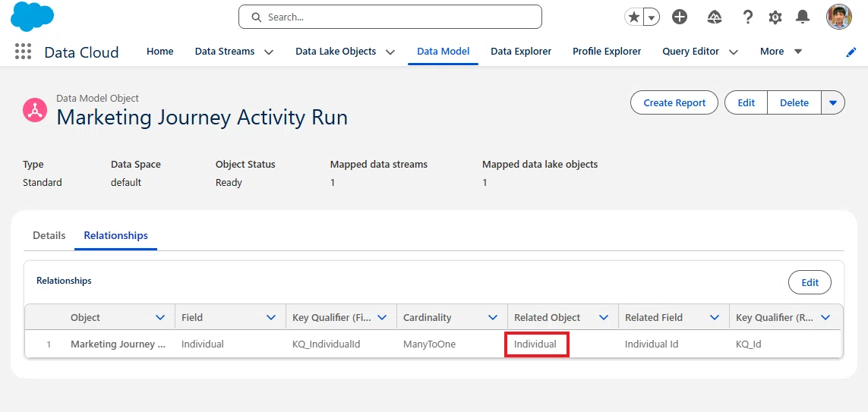Click the Data Model Object icon
868x412 pixels.
coord(35,110)
